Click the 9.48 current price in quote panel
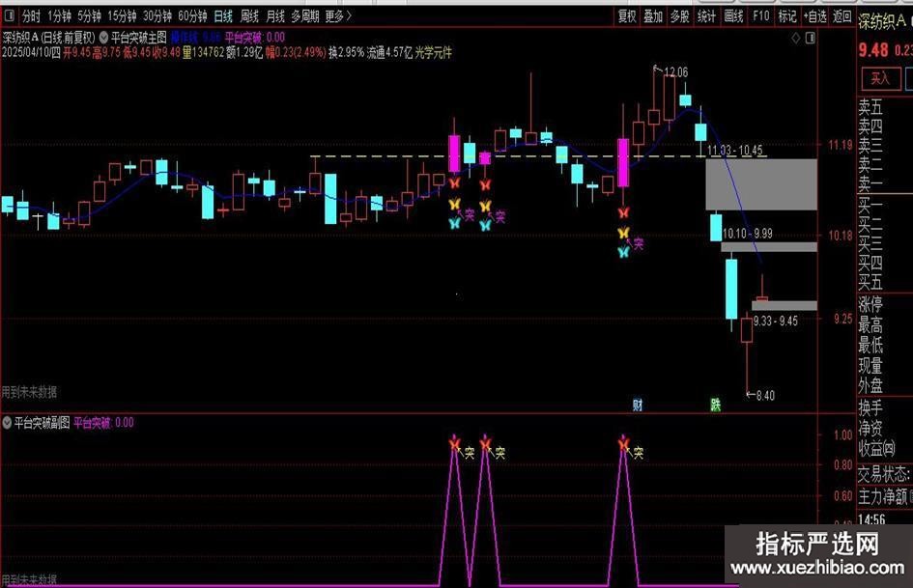This screenshot has width=913, height=588. pyautogui.click(x=873, y=50)
